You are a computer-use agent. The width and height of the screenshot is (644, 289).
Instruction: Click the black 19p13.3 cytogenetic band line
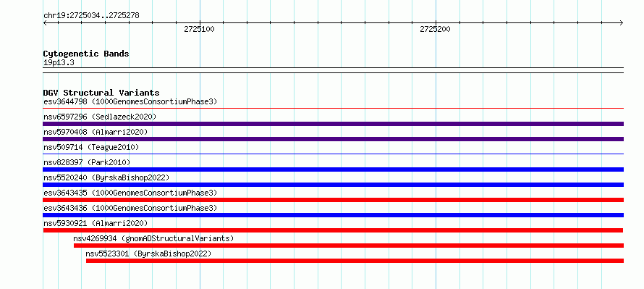[x=334, y=70]
